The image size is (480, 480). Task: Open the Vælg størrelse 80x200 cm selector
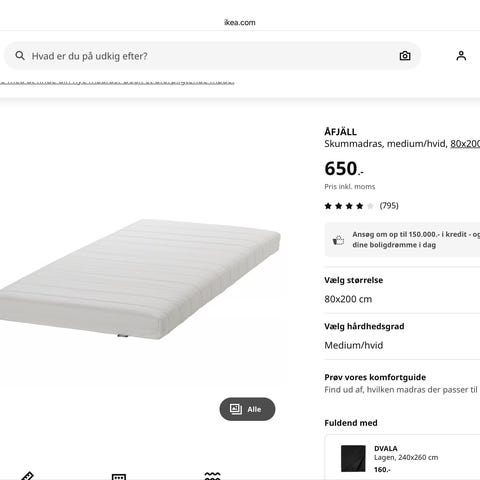402,290
